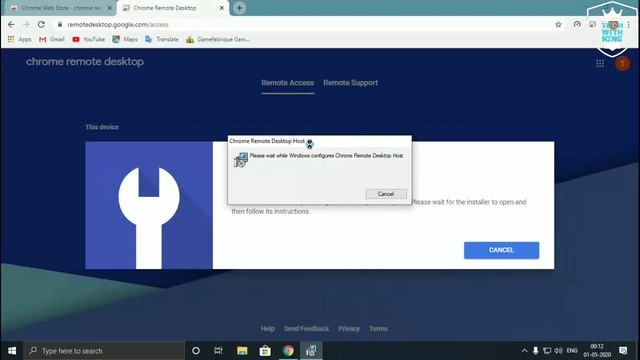The width and height of the screenshot is (640, 360).
Task: Open the clock and date flyout
Action: click(597, 351)
